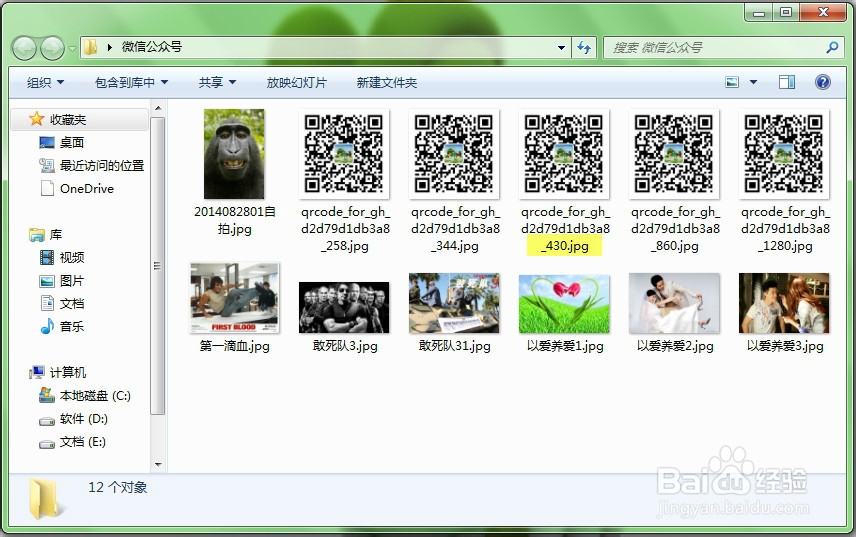The width and height of the screenshot is (856, 537).
Task: Click the file name 以爱养爱1.jpg
Action: (565, 346)
